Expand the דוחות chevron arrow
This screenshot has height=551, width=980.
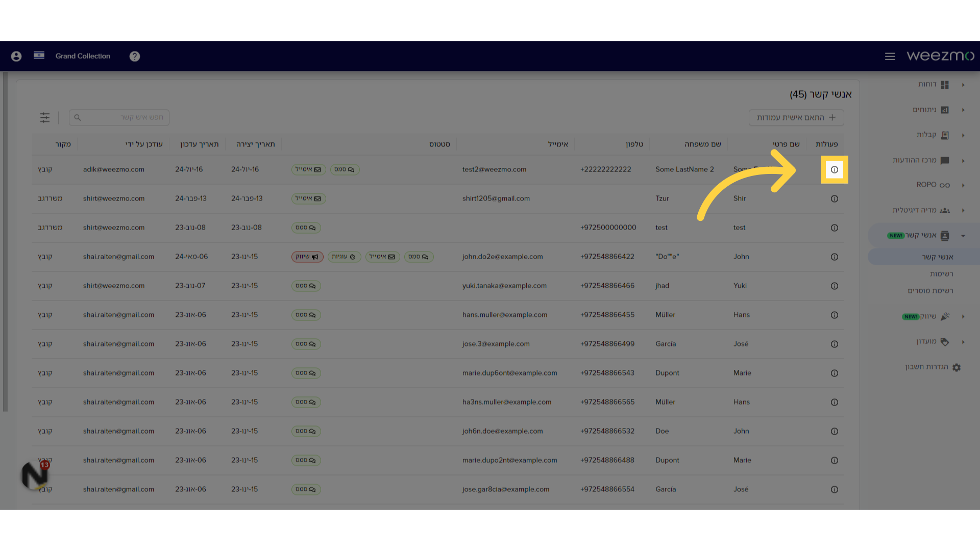963,85
